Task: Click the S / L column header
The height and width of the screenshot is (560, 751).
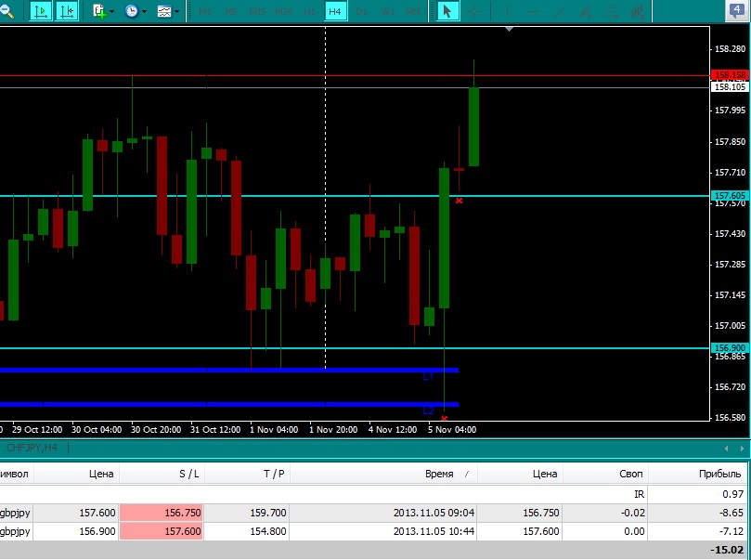Action: point(188,474)
